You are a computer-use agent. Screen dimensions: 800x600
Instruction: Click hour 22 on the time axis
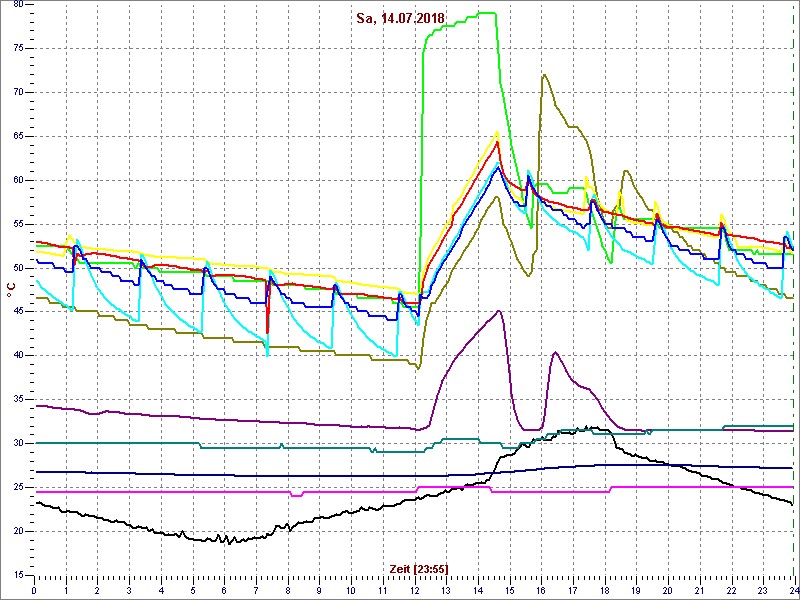click(x=732, y=589)
